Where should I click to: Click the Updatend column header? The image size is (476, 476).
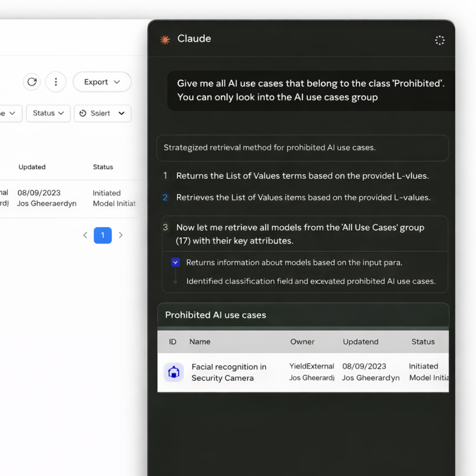click(361, 341)
